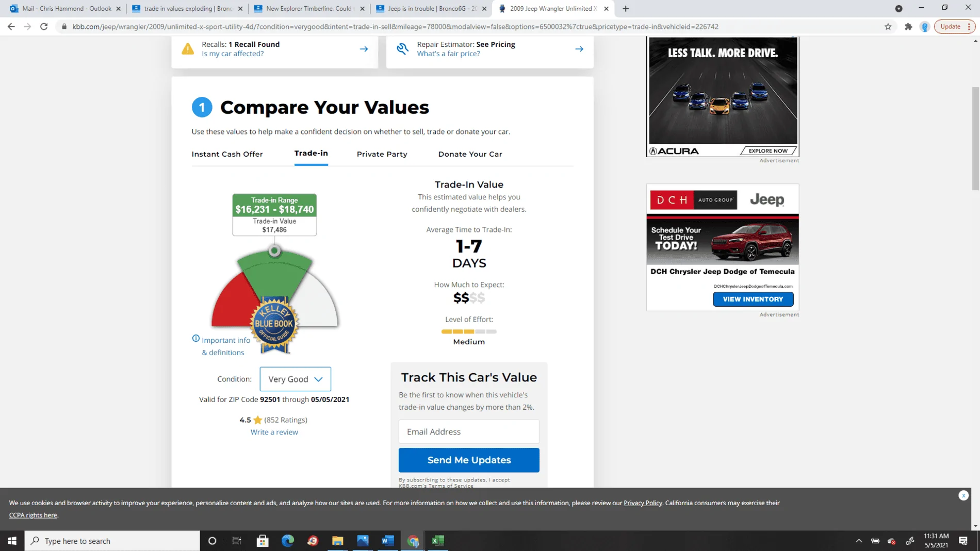Reload the KBB page
The height and width of the screenshot is (551, 980).
44,26
